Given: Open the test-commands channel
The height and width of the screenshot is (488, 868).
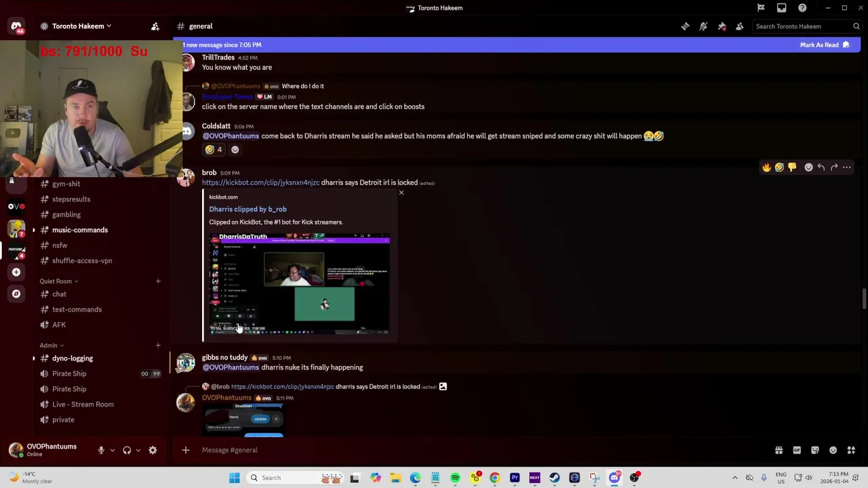Looking at the screenshot, I should click(77, 310).
